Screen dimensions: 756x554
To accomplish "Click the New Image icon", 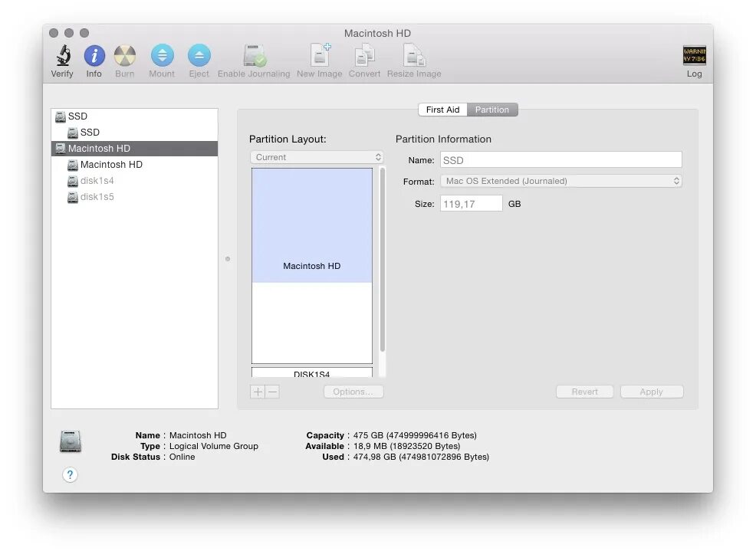I will click(x=320, y=55).
